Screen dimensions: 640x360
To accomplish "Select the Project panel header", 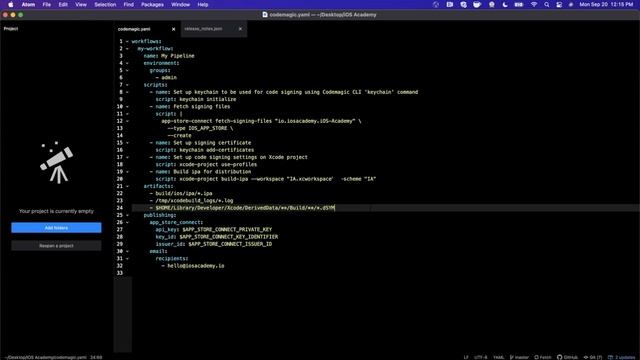I will (x=11, y=29).
